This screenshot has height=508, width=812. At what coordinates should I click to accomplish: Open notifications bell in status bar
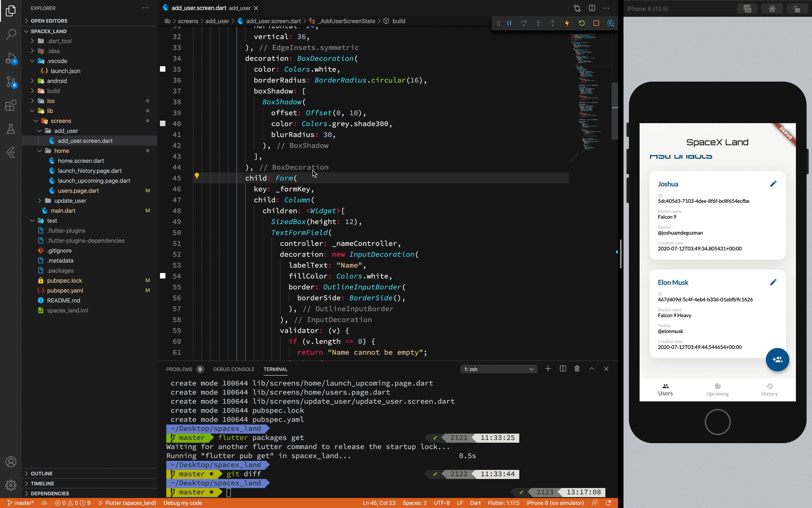608,503
